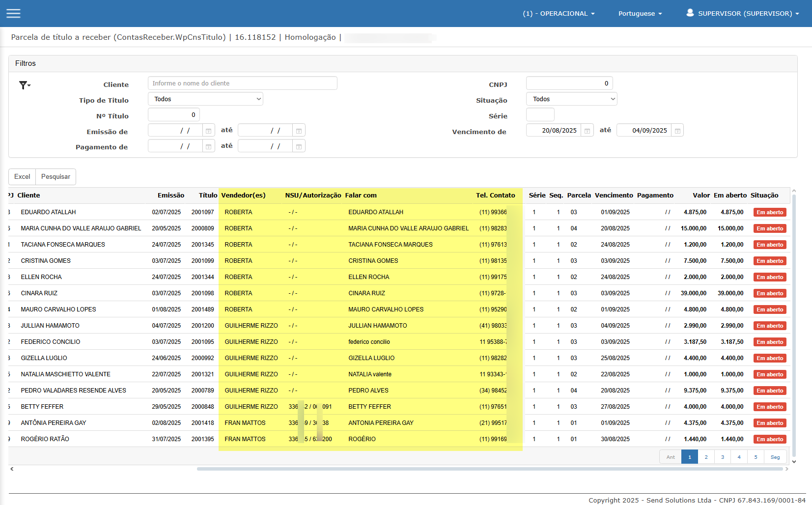Open the Portuguese language dropdown
Screen dimensions: 812x505
640,13
